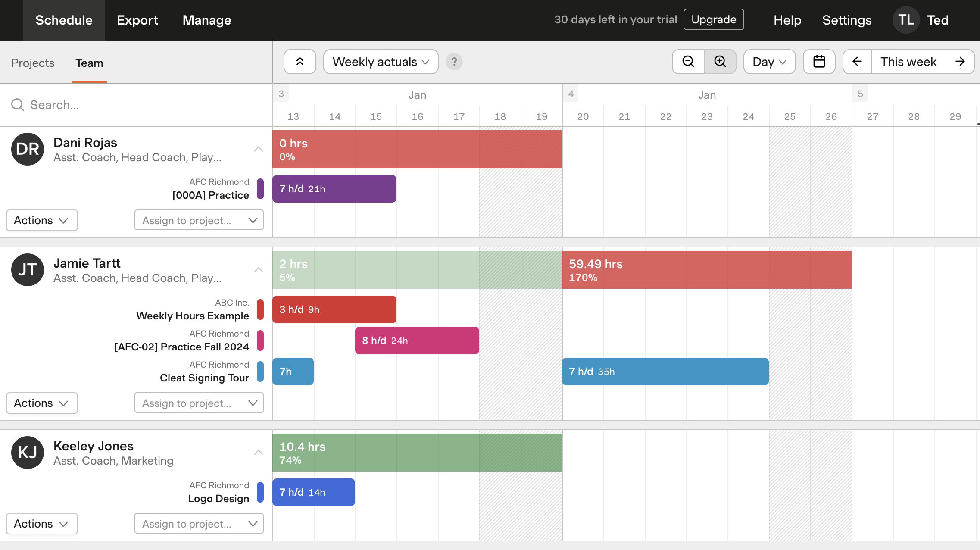Viewport: 980px width, 550px height.
Task: Open Assign to project for Jamie Tartt
Action: click(199, 403)
